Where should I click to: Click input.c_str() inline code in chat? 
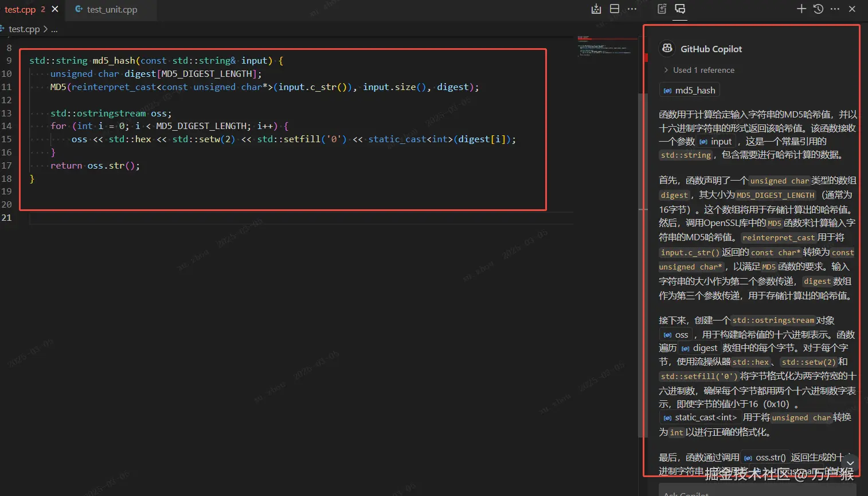tap(690, 252)
